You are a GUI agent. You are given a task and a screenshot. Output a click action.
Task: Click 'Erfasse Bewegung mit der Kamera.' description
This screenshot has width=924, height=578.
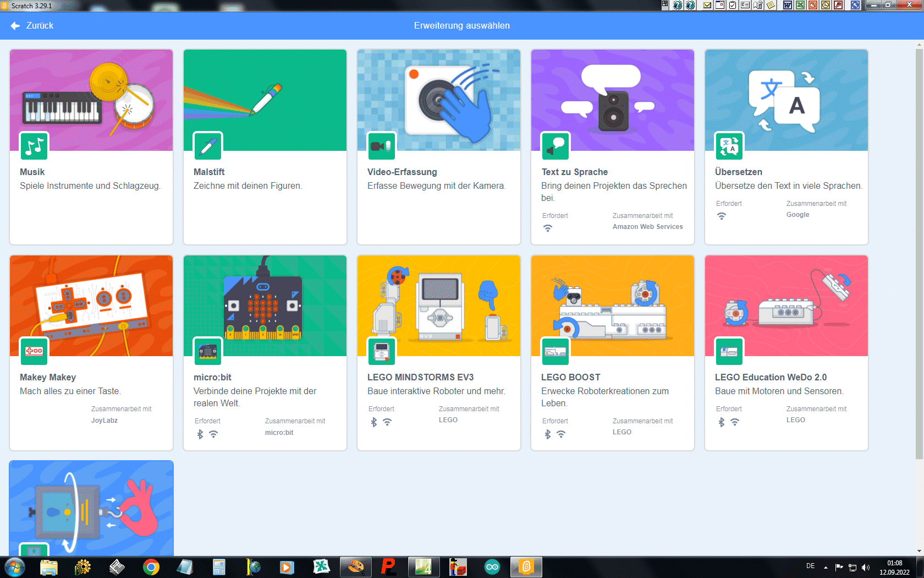point(437,186)
